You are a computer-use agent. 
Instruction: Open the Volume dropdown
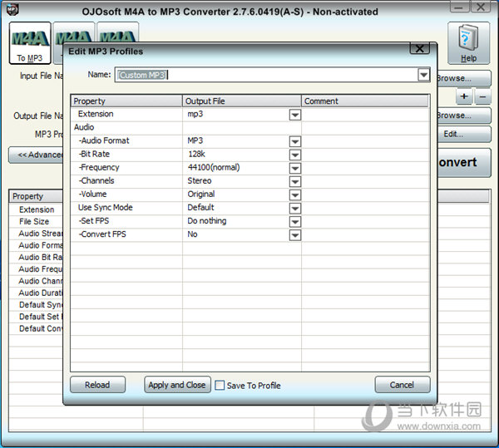click(295, 194)
